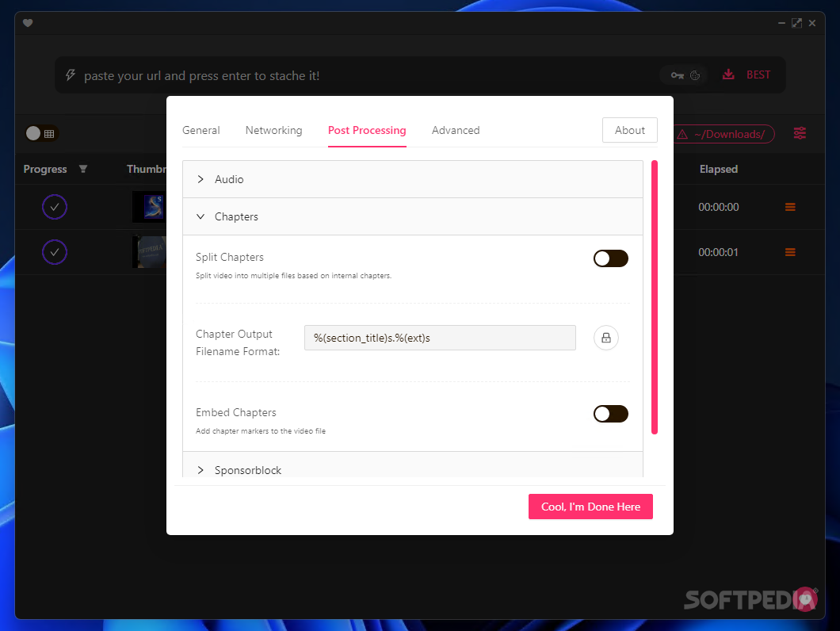Select the BEST quality label

point(758,75)
